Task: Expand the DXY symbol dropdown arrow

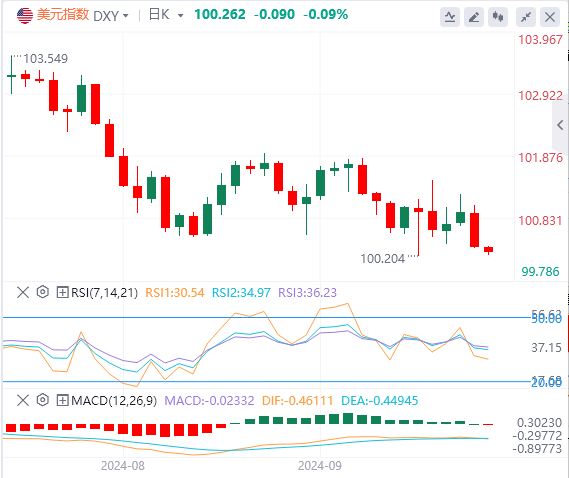Action: (x=126, y=16)
